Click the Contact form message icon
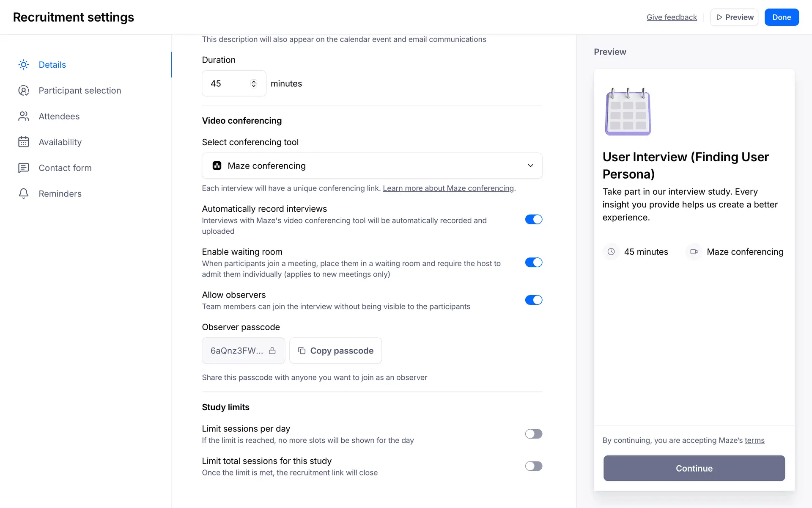The image size is (812, 508). click(24, 168)
